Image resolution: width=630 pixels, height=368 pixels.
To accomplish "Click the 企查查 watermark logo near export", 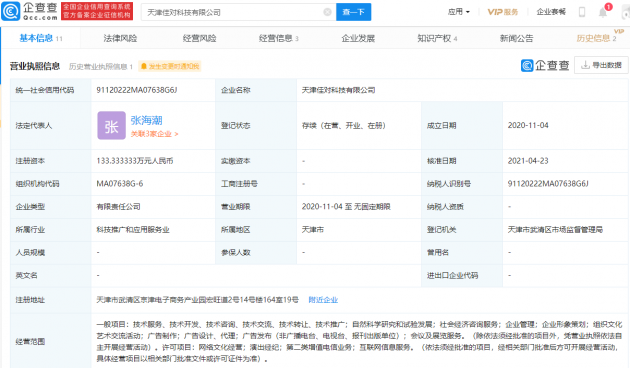I will coord(545,65).
